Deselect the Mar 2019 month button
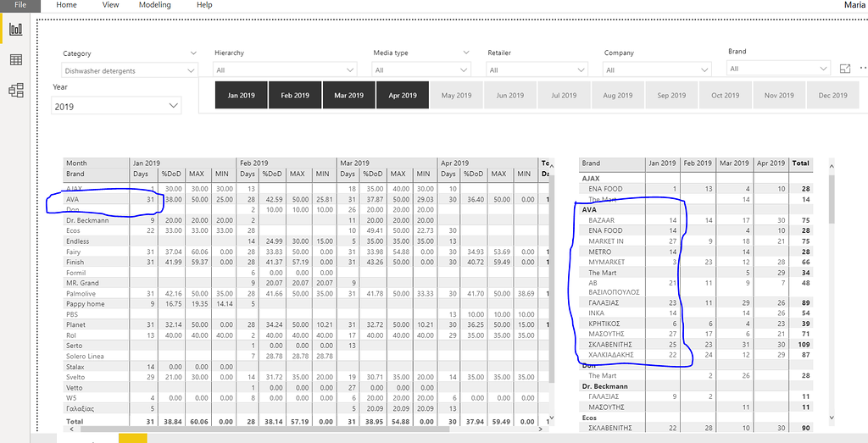Screen dimensions: 868x443 coord(348,95)
